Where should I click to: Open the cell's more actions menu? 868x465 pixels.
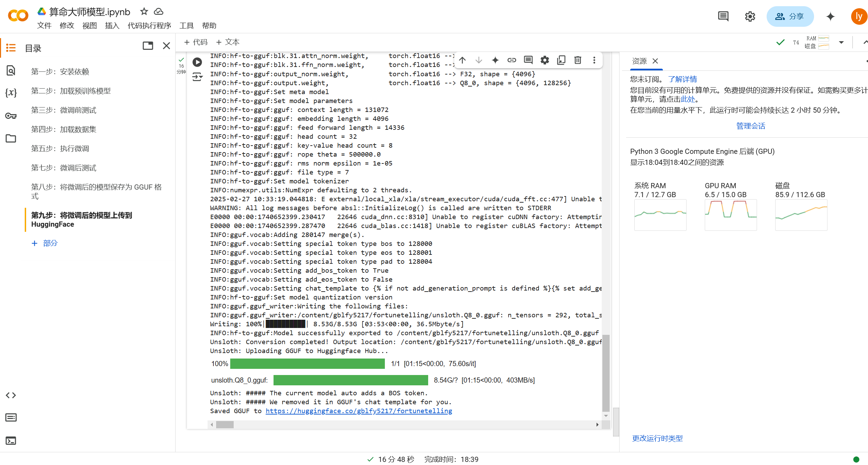(x=594, y=60)
